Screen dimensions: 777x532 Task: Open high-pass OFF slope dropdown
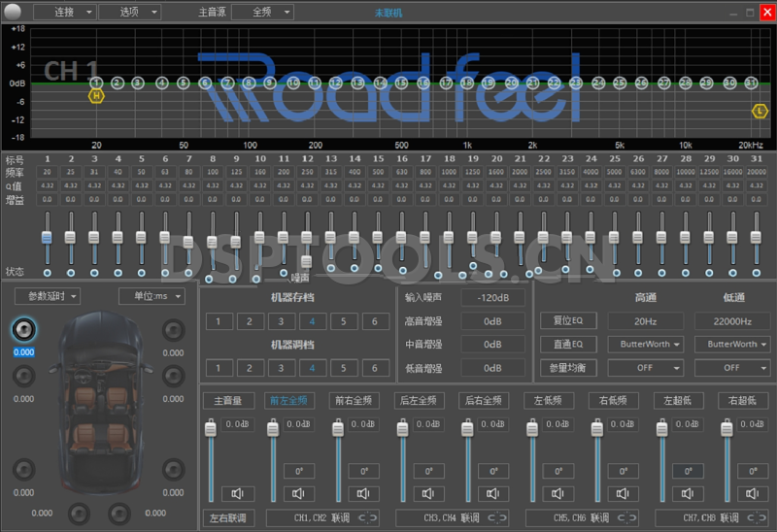pyautogui.click(x=646, y=368)
